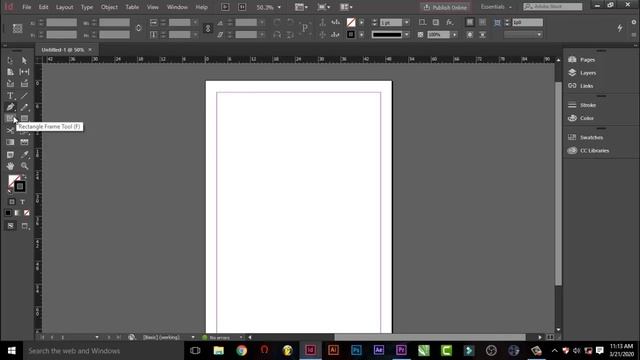640x360 pixels.
Task: Open the File menu
Action: click(x=27, y=7)
